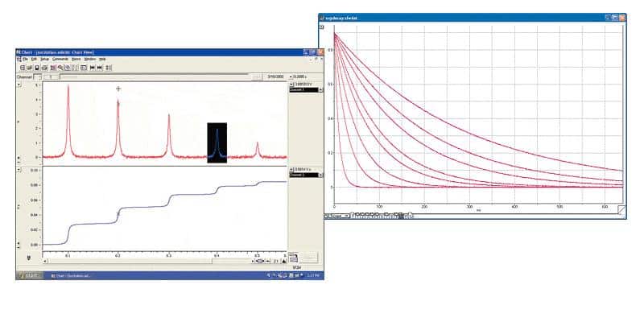Click the skip-to-end toolbar icon
Viewport: 644px width, 322px height.
tap(100, 68)
